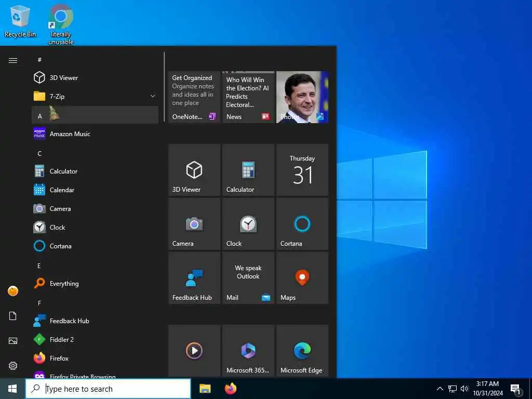
Task: Open Pictures from Start sidebar
Action: click(x=13, y=341)
